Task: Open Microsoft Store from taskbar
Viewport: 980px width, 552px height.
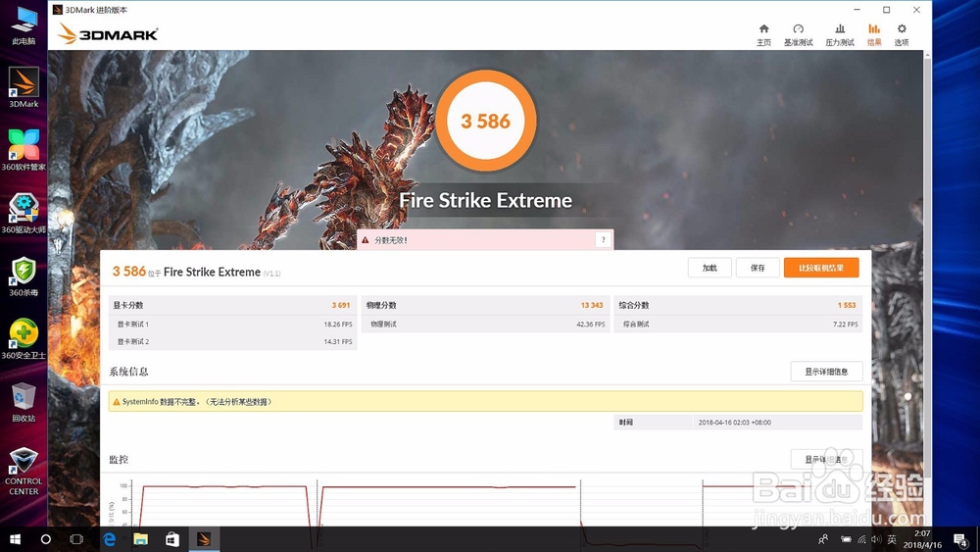Action: [x=172, y=539]
